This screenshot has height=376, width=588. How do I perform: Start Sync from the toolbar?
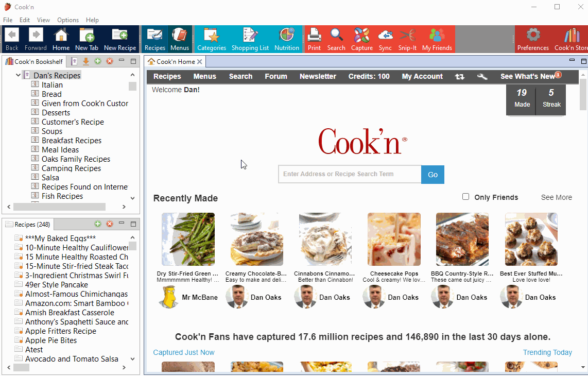coord(385,39)
